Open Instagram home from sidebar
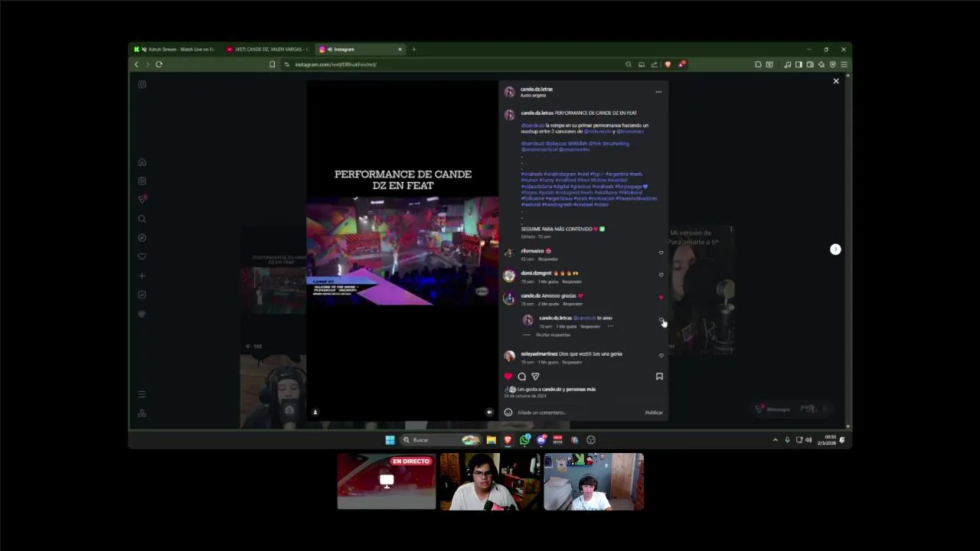 142,162
